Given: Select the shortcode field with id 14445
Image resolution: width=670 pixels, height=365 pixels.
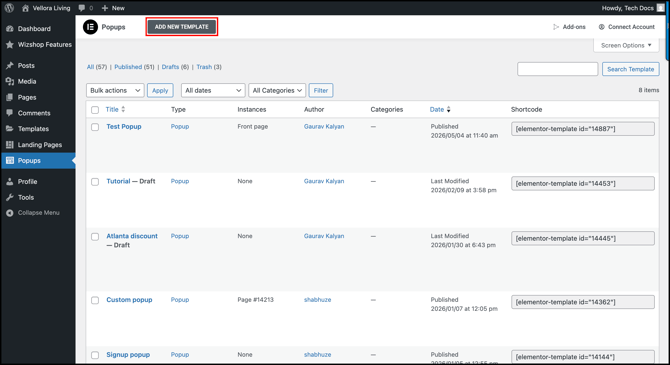Looking at the screenshot, I should click(x=583, y=238).
